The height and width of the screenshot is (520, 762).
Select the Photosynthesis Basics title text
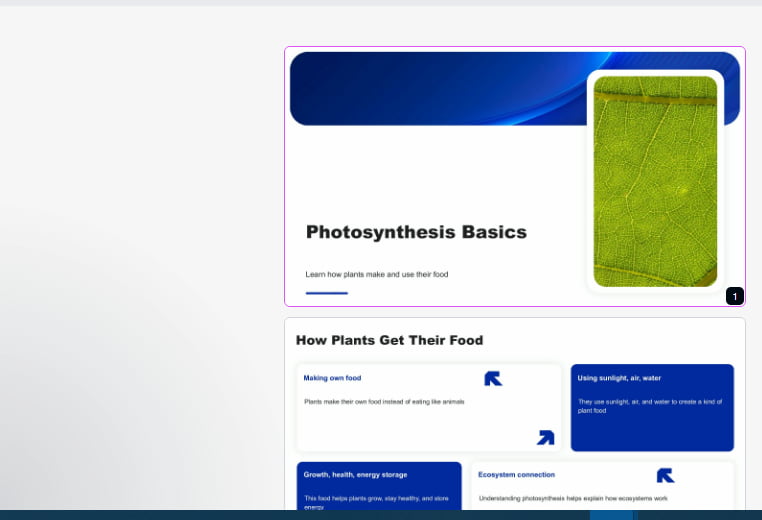tap(416, 232)
